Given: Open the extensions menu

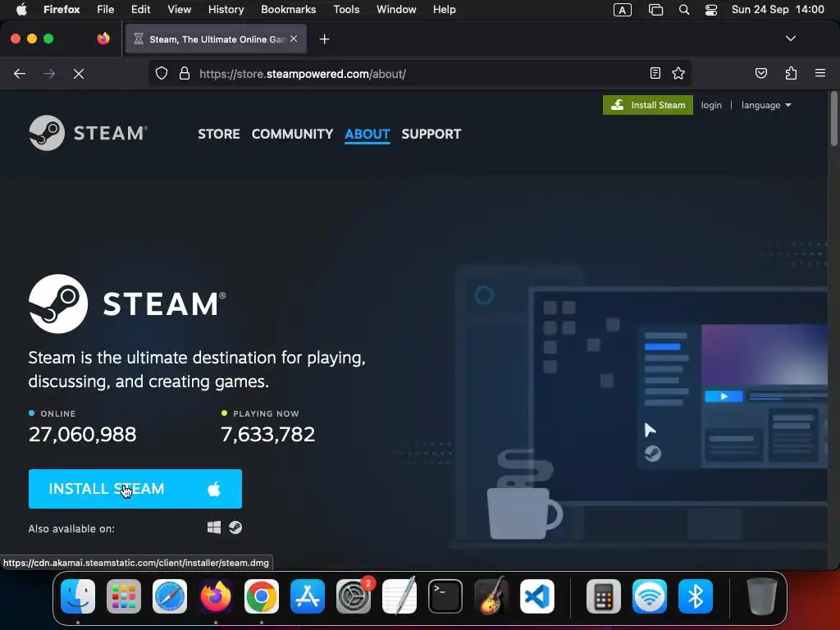Looking at the screenshot, I should 791,73.
